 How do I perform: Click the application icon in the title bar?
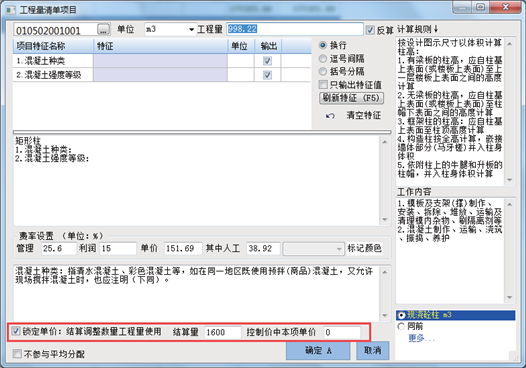pyautogui.click(x=11, y=10)
